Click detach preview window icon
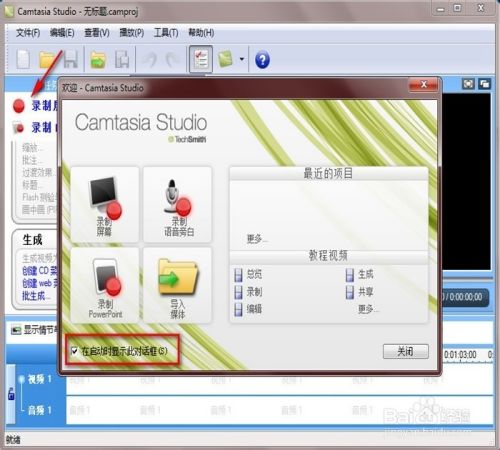 (x=484, y=84)
